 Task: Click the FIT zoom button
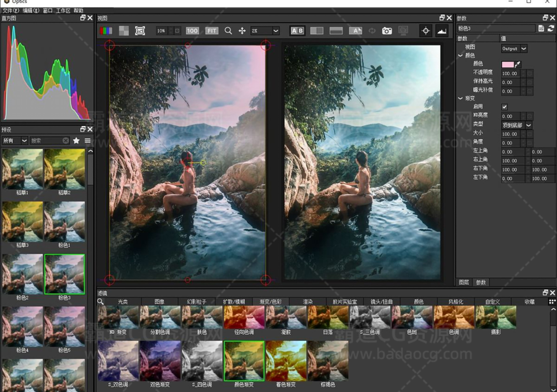[211, 31]
